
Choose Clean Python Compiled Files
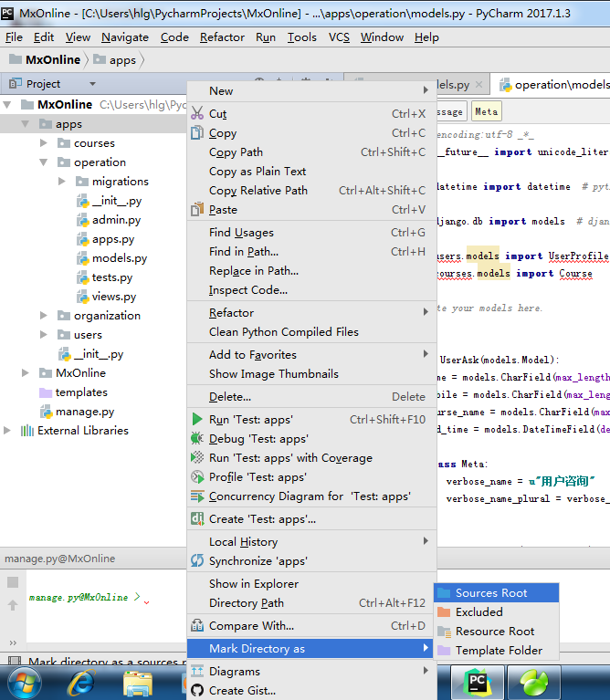tap(311, 331)
